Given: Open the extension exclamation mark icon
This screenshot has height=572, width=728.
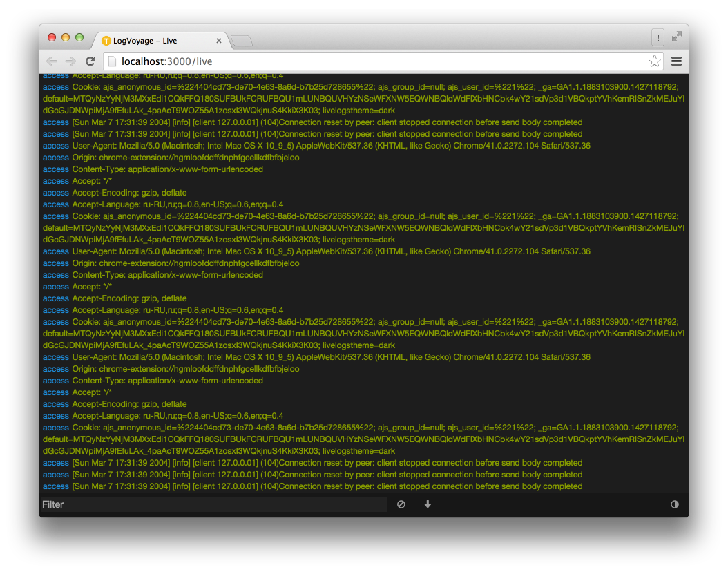Looking at the screenshot, I should point(658,37).
